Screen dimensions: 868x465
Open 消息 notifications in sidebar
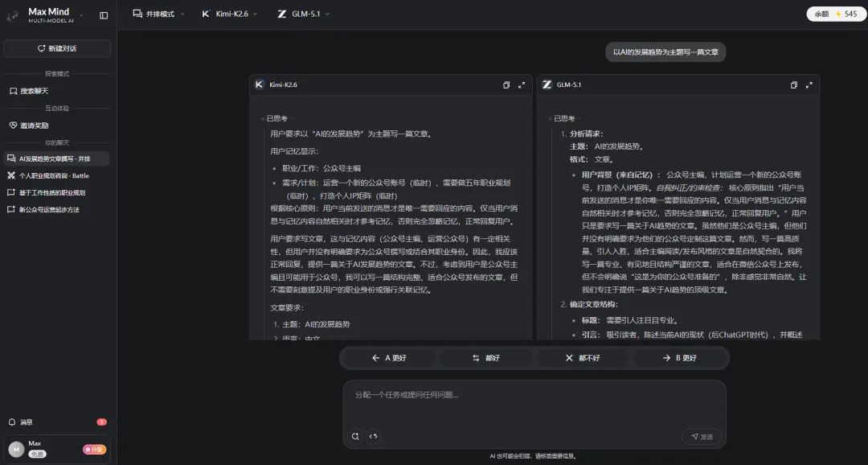pyautogui.click(x=57, y=422)
